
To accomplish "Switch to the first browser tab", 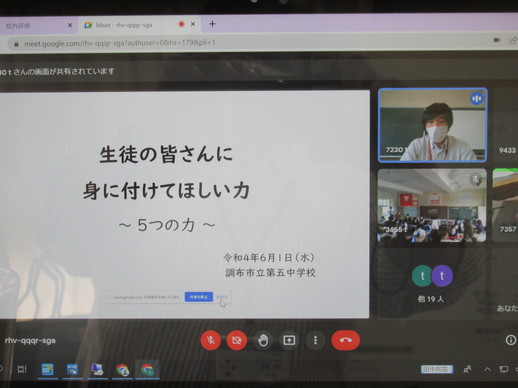I will (x=37, y=25).
